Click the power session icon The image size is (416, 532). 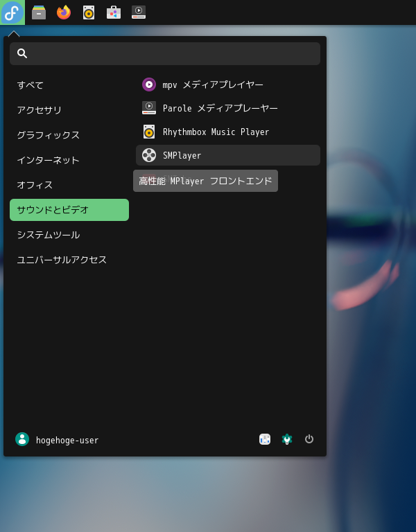point(309,439)
